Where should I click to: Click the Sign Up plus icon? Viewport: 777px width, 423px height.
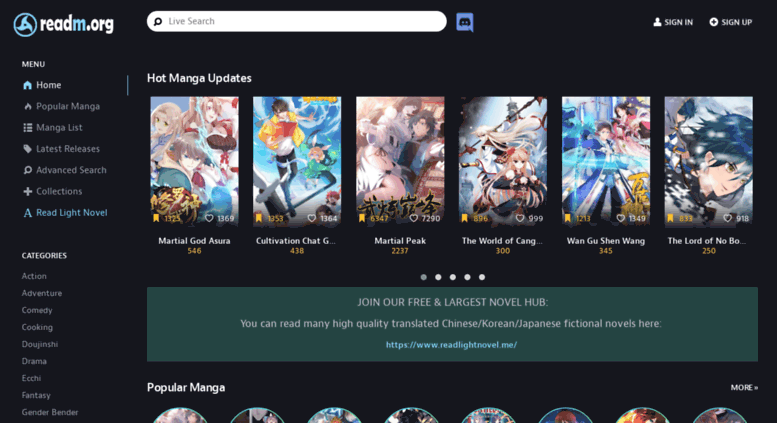tap(714, 22)
